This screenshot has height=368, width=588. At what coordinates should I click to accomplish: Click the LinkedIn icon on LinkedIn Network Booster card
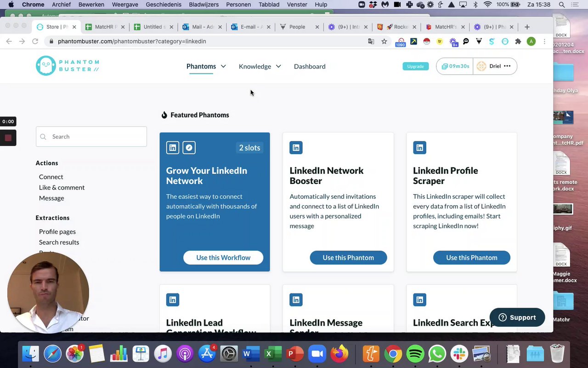pos(296,148)
